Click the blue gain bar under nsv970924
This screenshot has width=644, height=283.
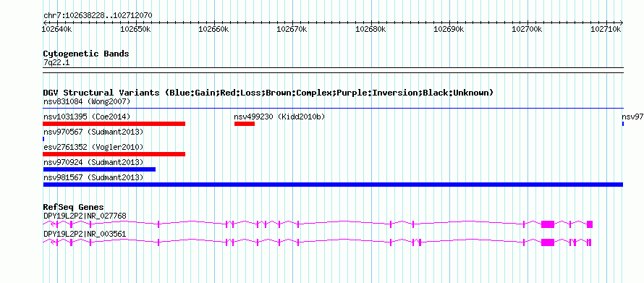coord(99,169)
